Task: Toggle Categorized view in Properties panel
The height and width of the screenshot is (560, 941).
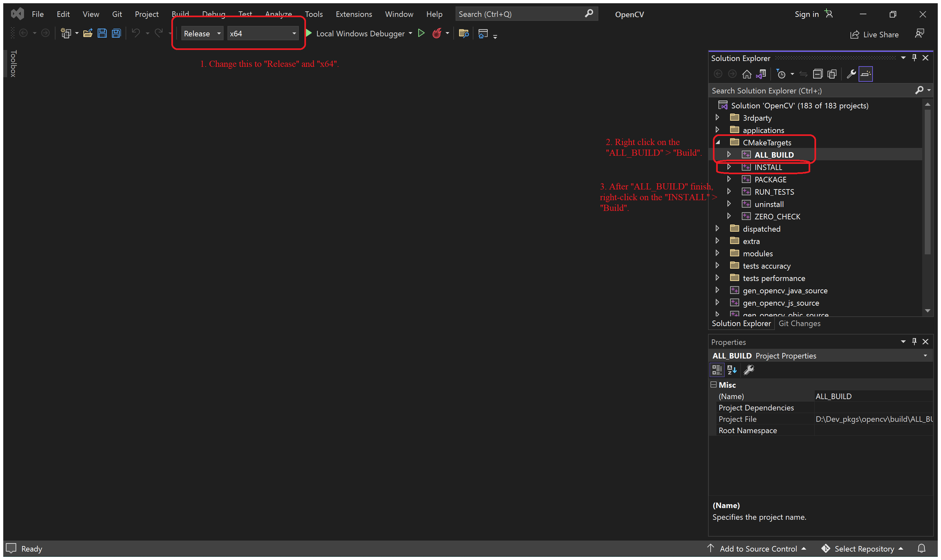Action: coord(717,370)
